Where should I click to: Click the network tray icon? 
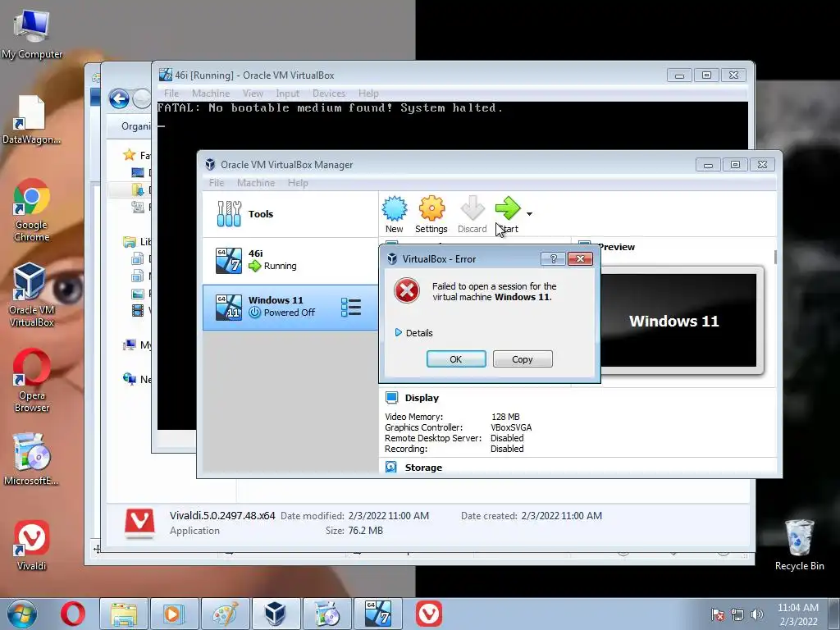737,614
